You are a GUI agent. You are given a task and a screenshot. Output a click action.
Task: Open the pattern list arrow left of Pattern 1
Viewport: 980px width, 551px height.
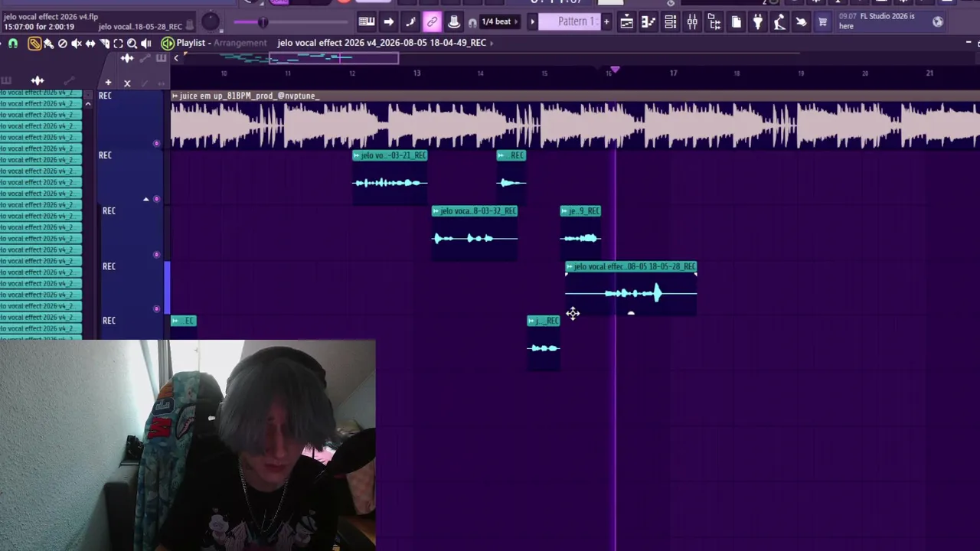pos(532,21)
